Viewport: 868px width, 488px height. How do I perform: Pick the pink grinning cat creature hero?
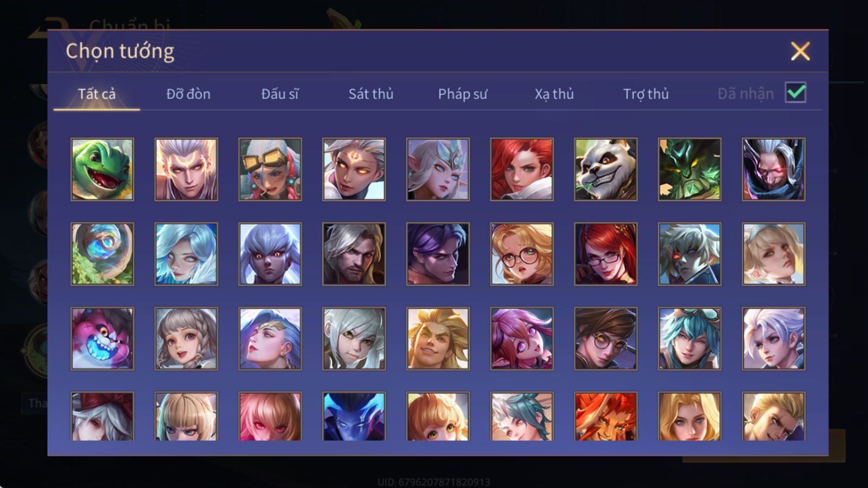(102, 339)
